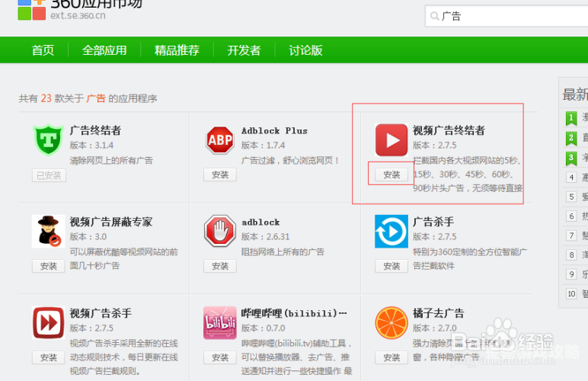Open the adblock title link
The width and height of the screenshot is (588, 381).
coord(260,223)
